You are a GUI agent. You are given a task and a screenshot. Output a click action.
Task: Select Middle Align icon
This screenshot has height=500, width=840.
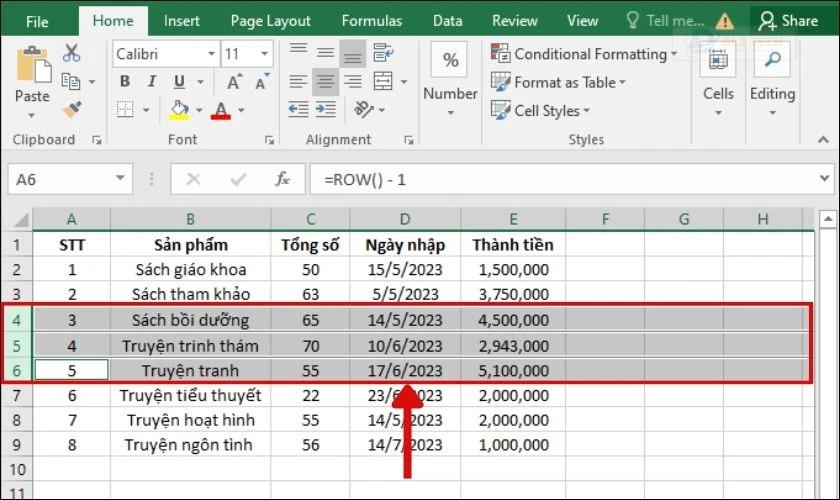coord(325,53)
